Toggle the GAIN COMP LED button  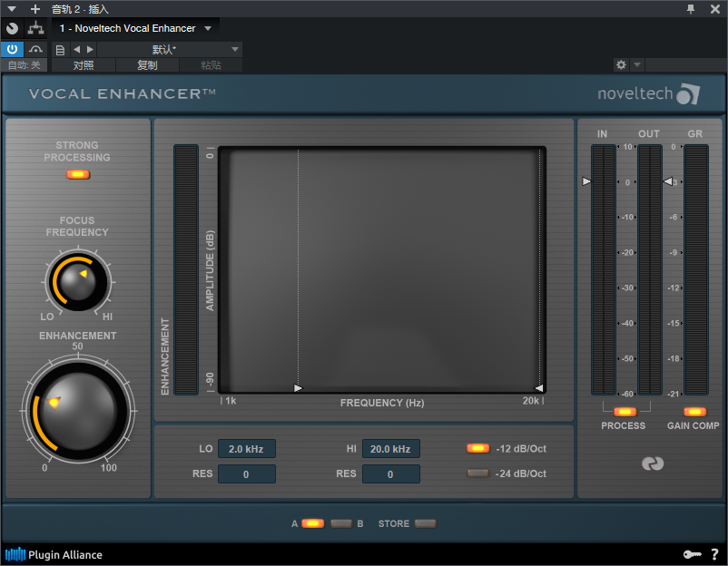pyautogui.click(x=694, y=412)
